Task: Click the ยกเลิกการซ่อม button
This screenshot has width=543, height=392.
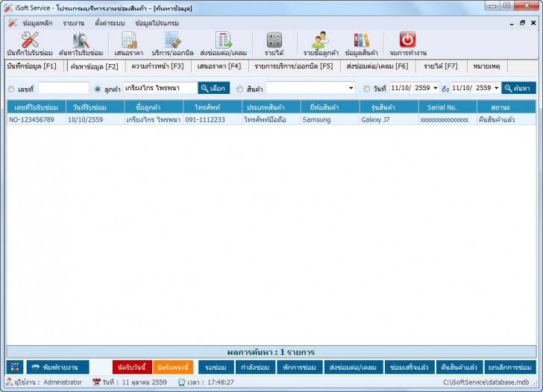Action: pyautogui.click(x=509, y=367)
